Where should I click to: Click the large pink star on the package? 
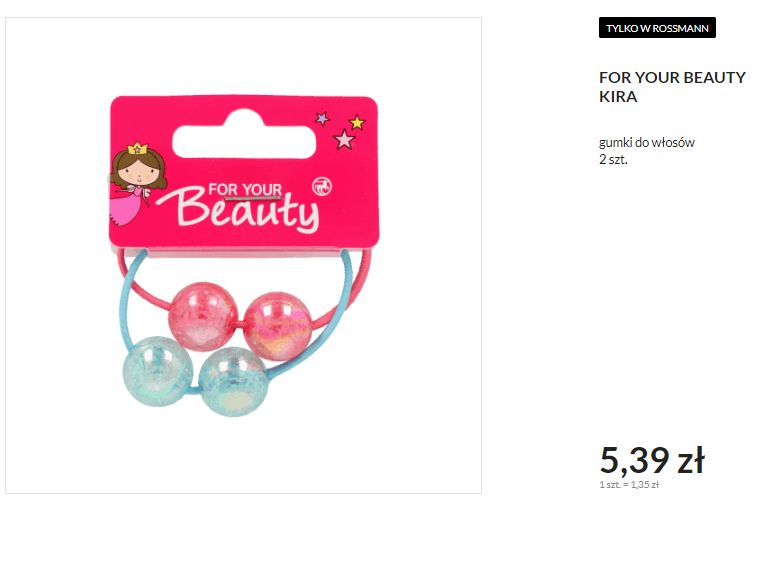point(344,140)
